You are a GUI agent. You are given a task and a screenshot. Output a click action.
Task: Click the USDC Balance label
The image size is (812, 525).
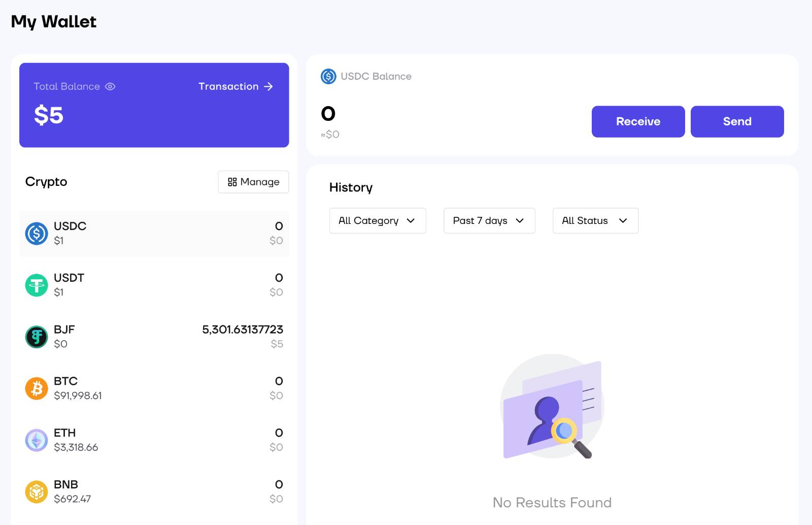[x=376, y=76]
